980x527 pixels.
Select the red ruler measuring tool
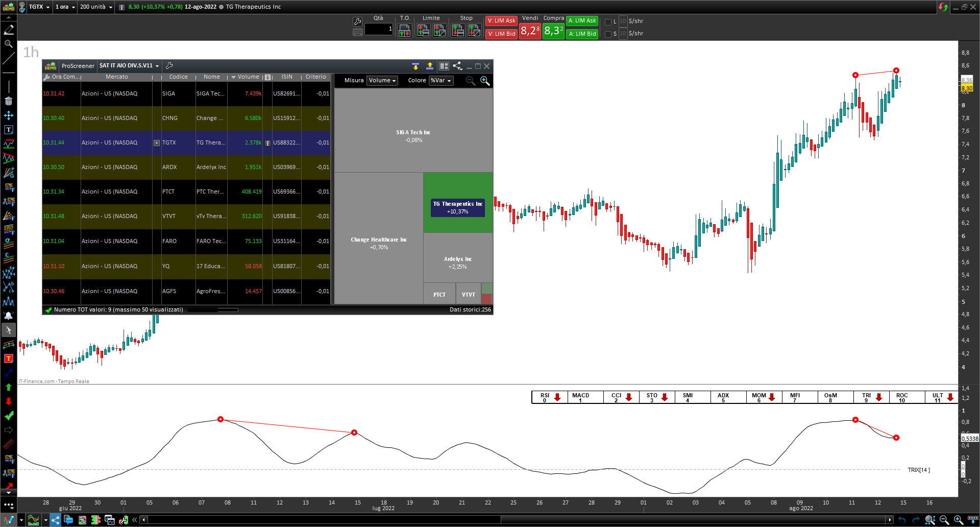(x=9, y=444)
